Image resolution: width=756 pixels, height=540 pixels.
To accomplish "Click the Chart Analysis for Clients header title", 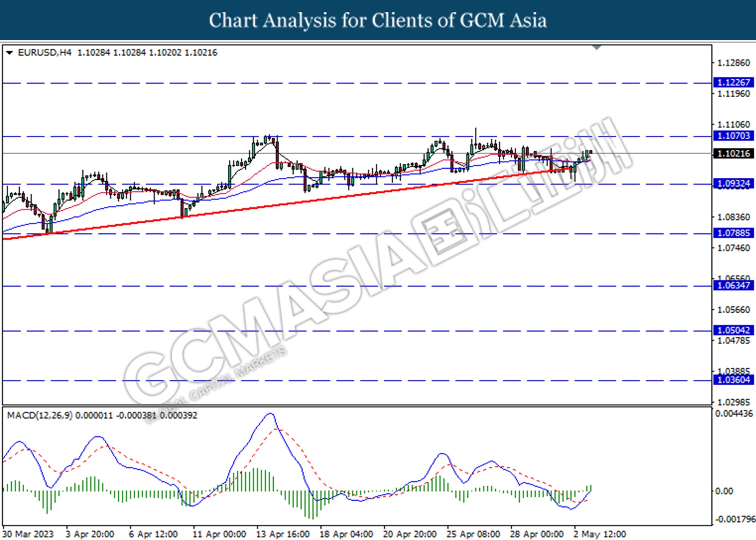I will 378,20.
